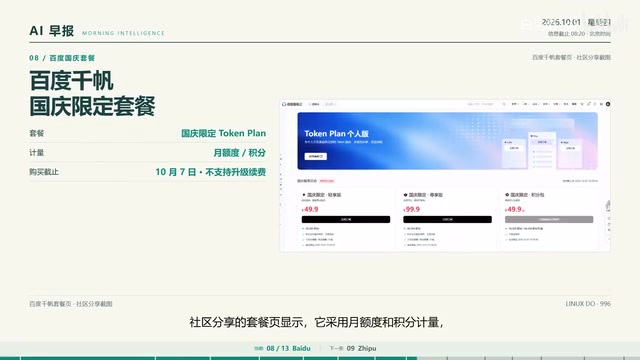The image size is (640, 360).
Task: Click the search icon in embedded page header
Action: pyautogui.click(x=504, y=104)
